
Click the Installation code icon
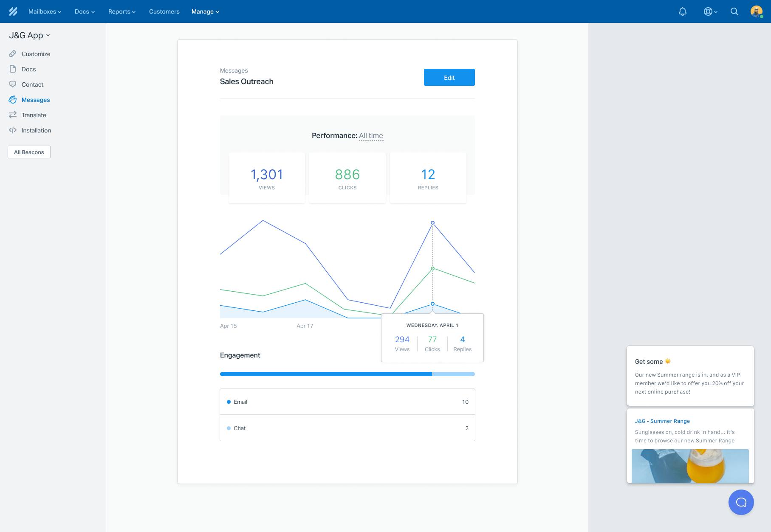13,130
